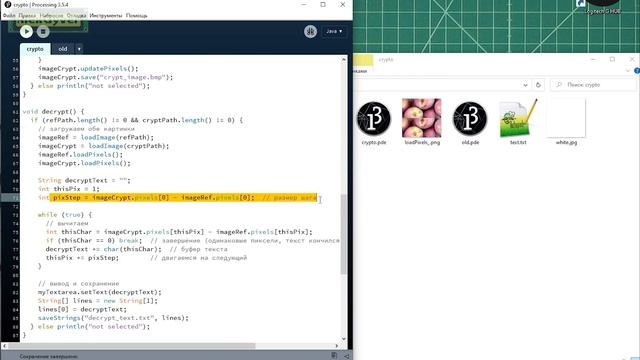Click the editor horizontal scrollbar thumb

[x=131, y=346]
